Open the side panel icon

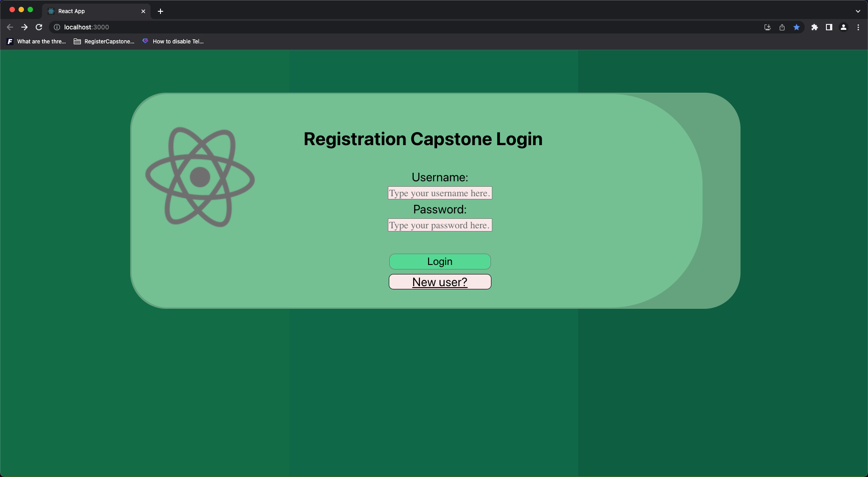point(829,27)
